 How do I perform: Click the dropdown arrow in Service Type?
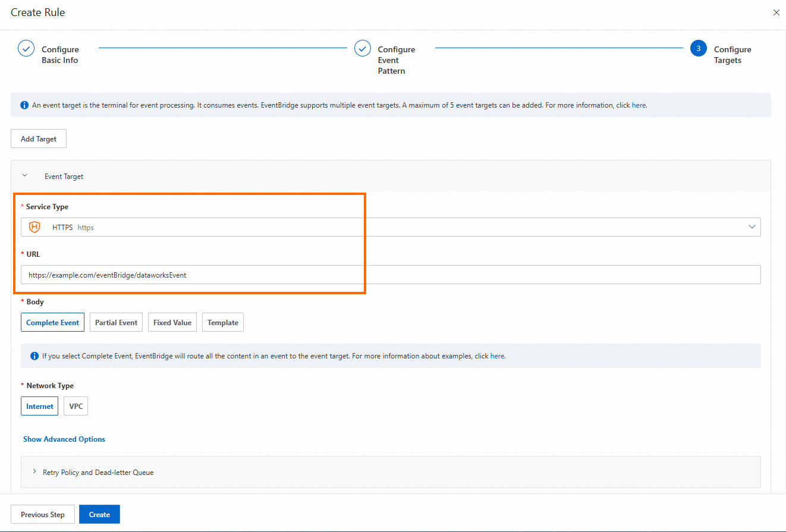752,227
